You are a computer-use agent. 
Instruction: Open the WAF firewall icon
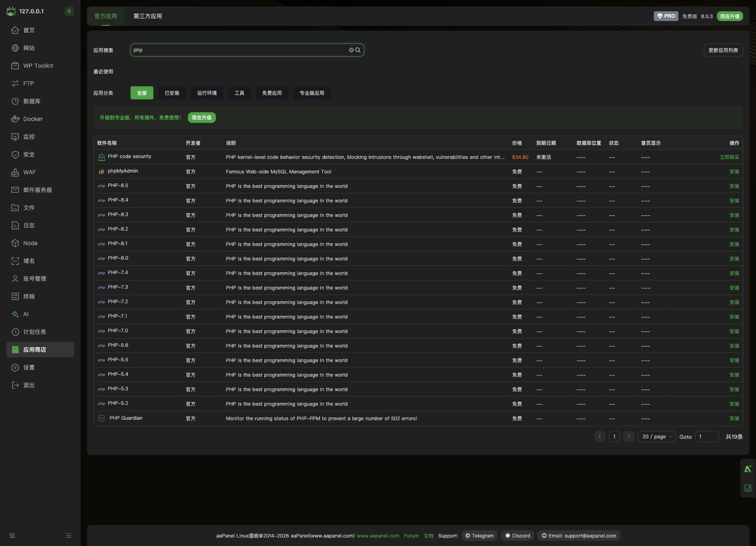(x=15, y=172)
